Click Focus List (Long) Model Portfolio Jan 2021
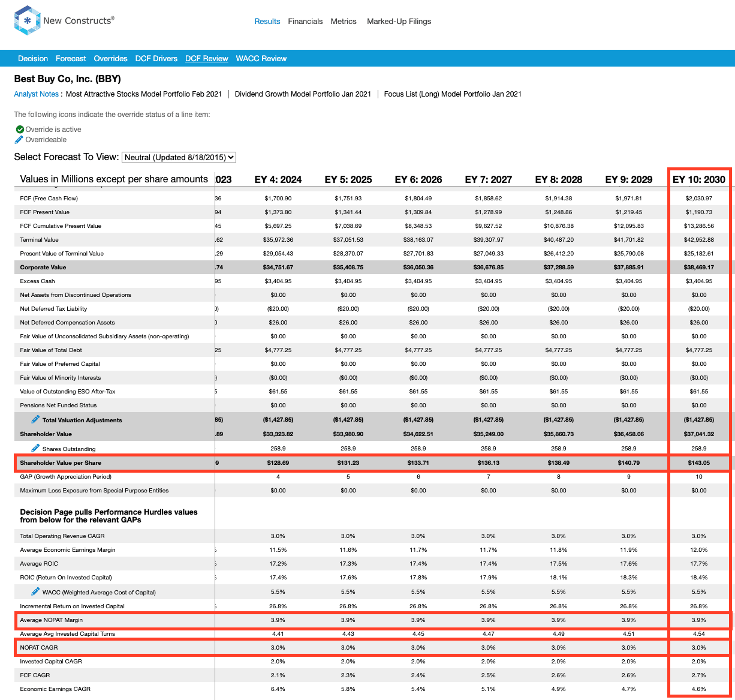Screen dimensions: 735x700 point(453,94)
